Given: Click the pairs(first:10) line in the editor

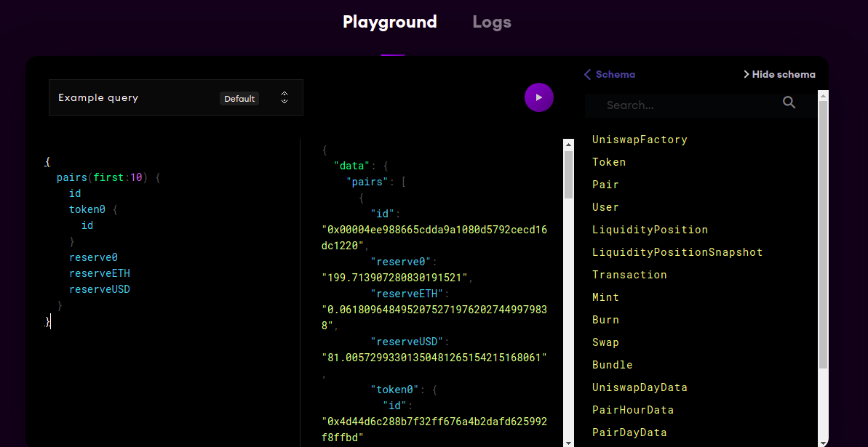Looking at the screenshot, I should click(x=108, y=177).
